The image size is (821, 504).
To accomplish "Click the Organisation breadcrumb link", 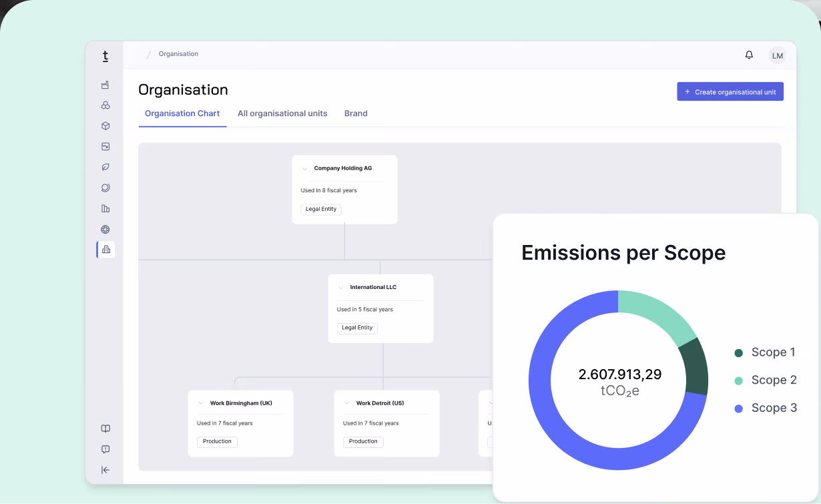I will pos(178,54).
